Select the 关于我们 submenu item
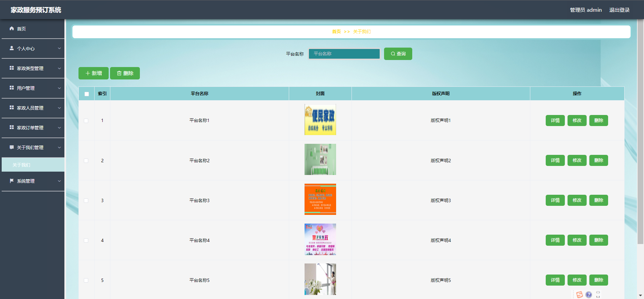This screenshot has height=299, width=644. pyautogui.click(x=33, y=165)
